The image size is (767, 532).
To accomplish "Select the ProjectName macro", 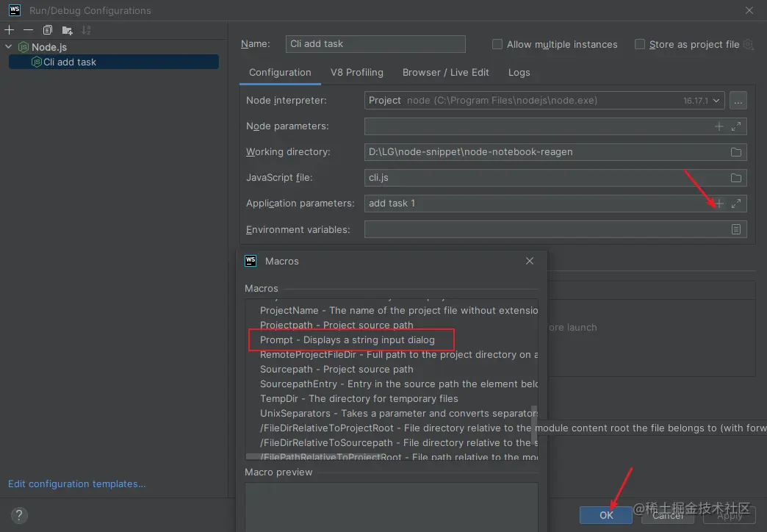I will pyautogui.click(x=392, y=310).
